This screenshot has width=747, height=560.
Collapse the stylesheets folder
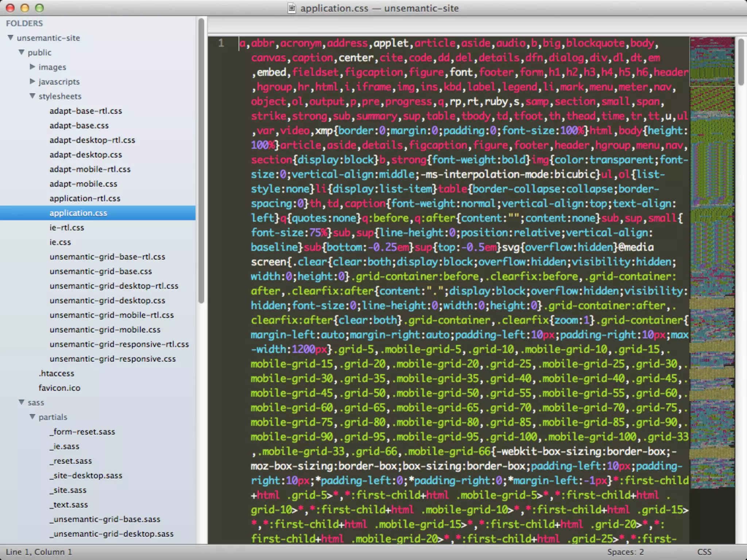click(32, 96)
